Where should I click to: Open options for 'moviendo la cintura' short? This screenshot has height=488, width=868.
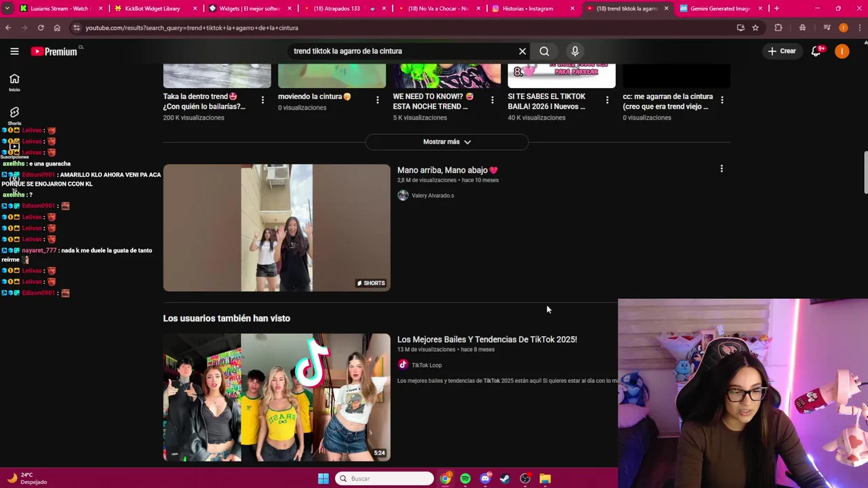tap(378, 100)
